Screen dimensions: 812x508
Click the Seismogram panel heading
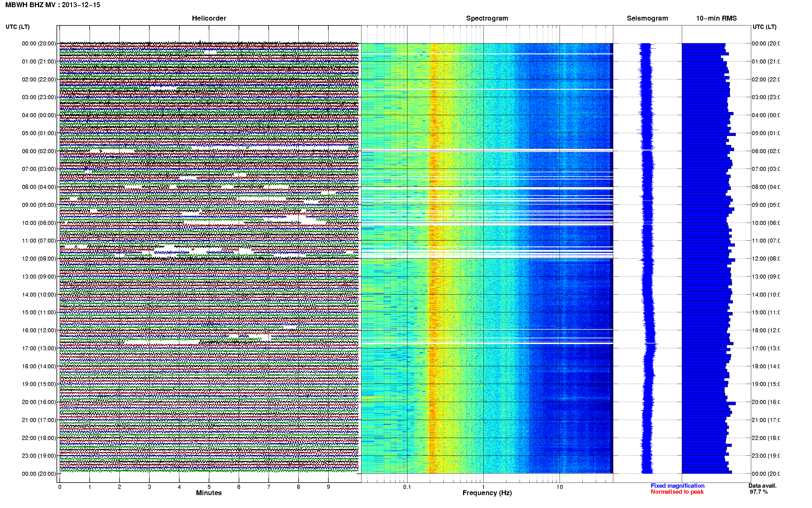tap(647, 18)
